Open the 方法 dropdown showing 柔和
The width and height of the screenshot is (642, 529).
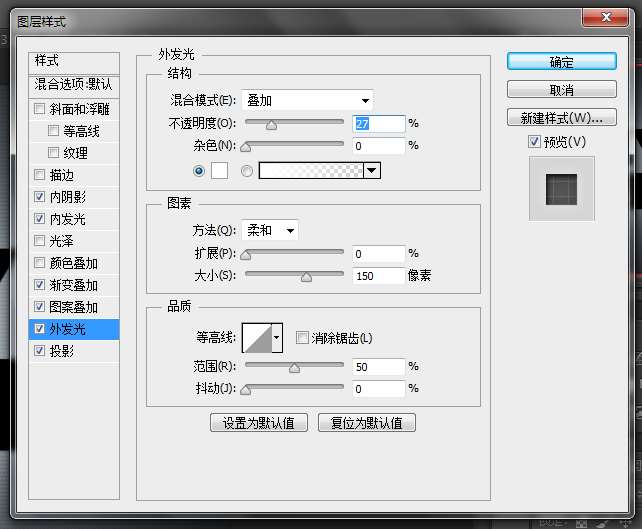tap(270, 231)
